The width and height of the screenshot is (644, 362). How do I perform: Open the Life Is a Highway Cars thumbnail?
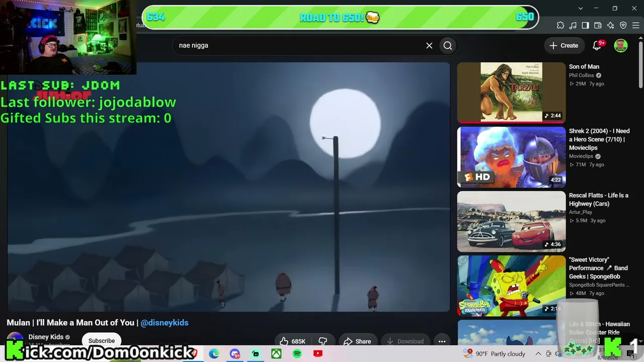[511, 221]
